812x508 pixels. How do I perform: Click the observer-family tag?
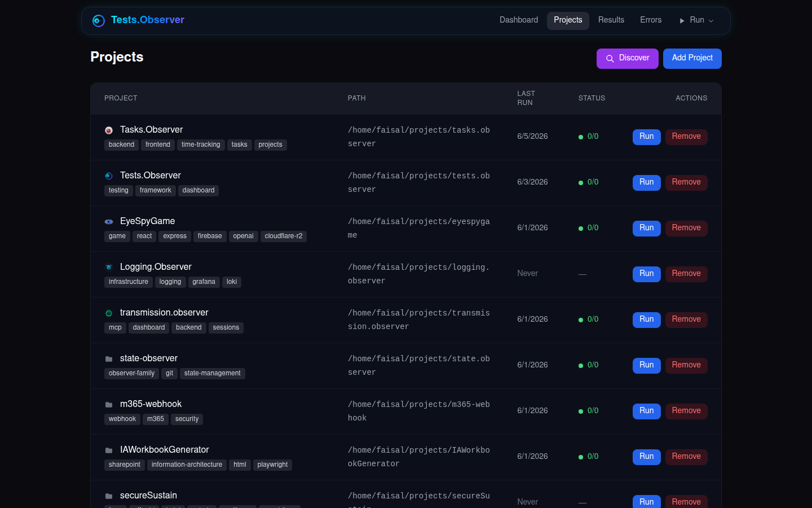[131, 374]
